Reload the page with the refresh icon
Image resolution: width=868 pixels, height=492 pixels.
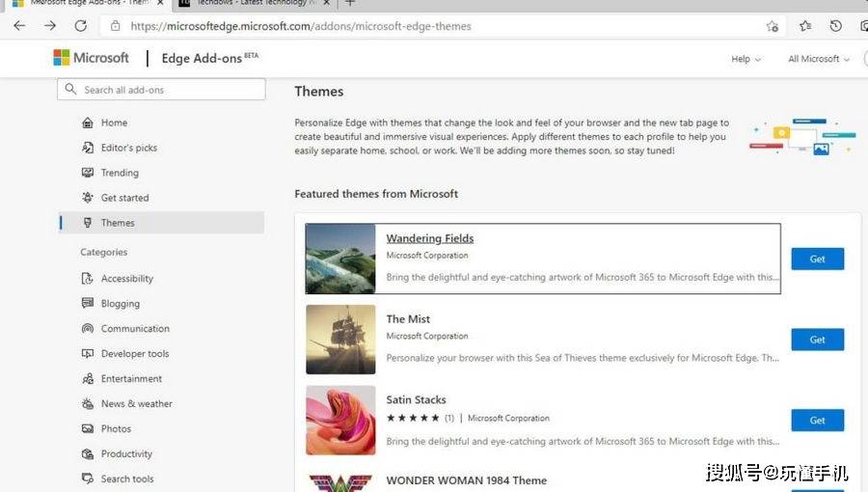coord(81,25)
